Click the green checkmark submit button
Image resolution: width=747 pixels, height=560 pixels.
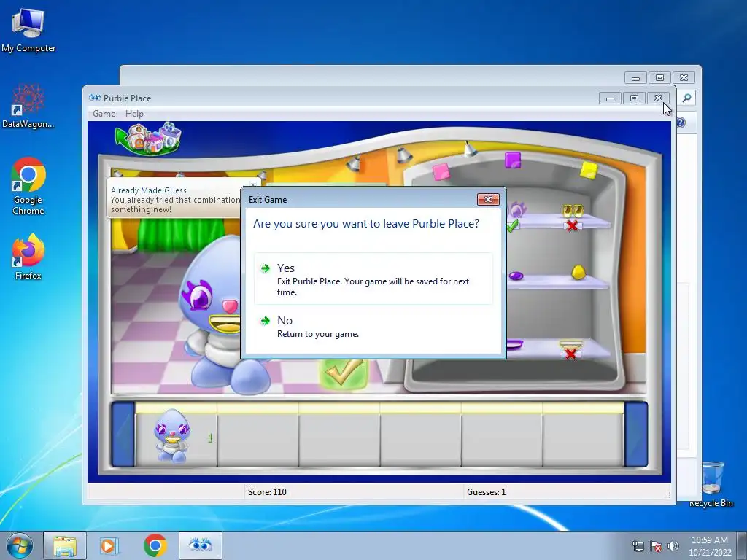[x=345, y=374]
